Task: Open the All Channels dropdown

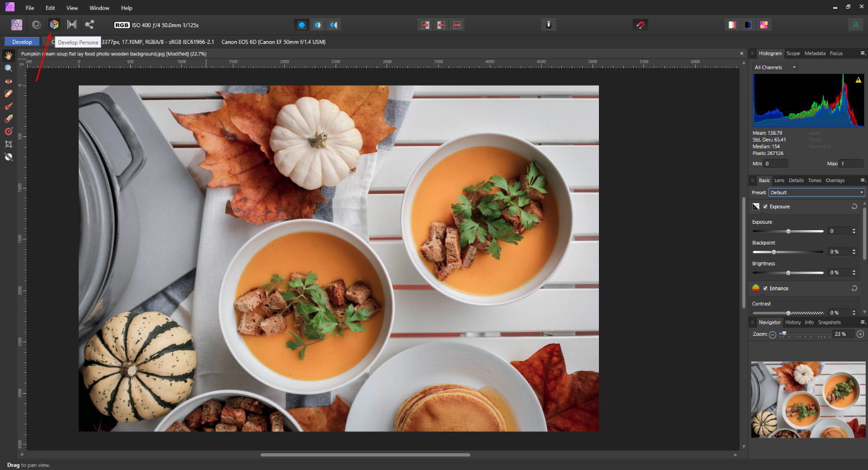Action: [775, 67]
